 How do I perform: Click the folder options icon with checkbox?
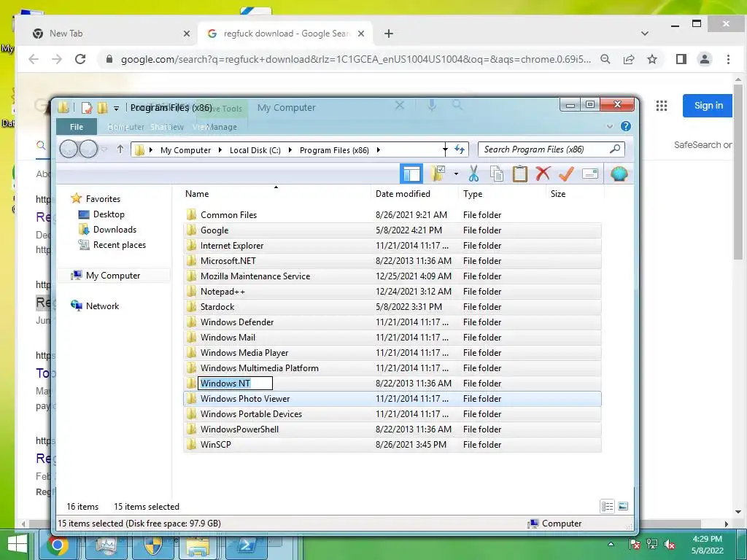(438, 174)
